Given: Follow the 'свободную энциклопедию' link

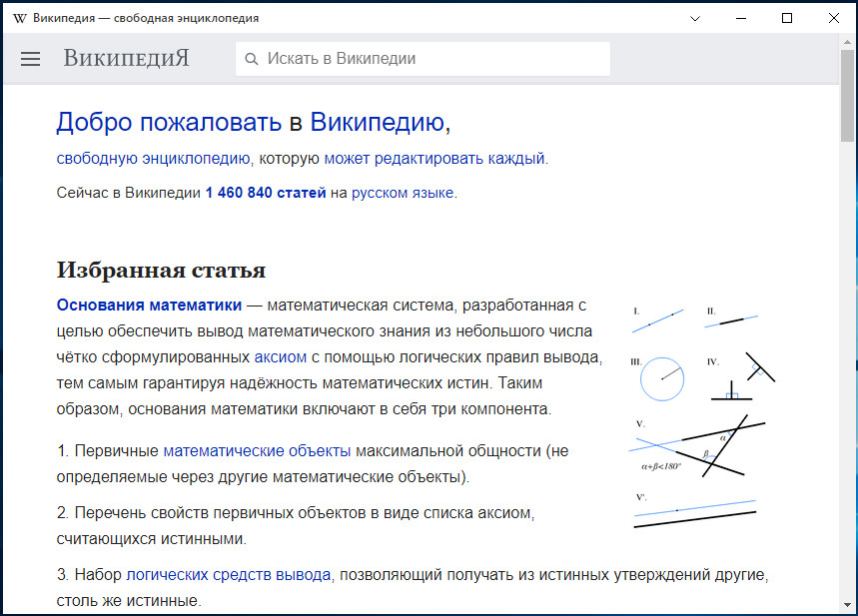Looking at the screenshot, I should 153,159.
